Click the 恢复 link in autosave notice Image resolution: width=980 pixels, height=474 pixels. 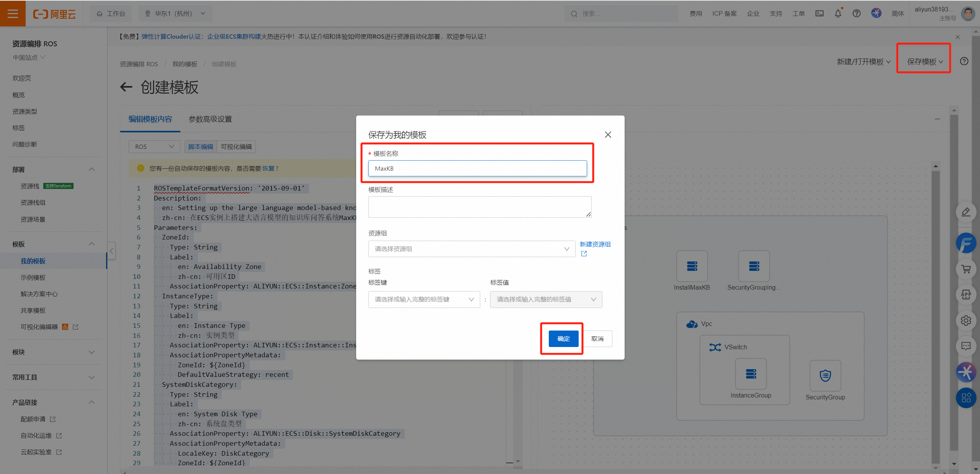pos(268,169)
